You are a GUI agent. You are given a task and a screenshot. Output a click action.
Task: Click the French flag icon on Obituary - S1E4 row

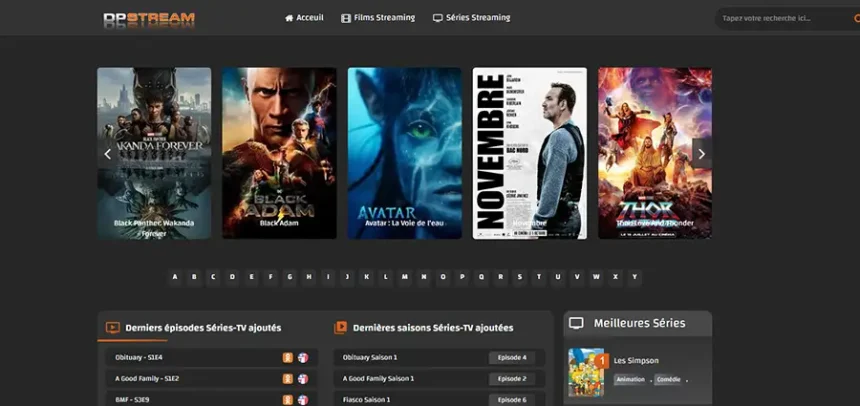pos(303,358)
